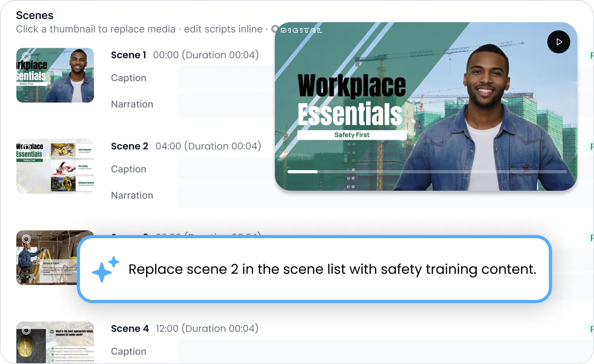Viewport: 594px width, 364px height.
Task: Edit the Scene 4 Caption field
Action: (385, 351)
